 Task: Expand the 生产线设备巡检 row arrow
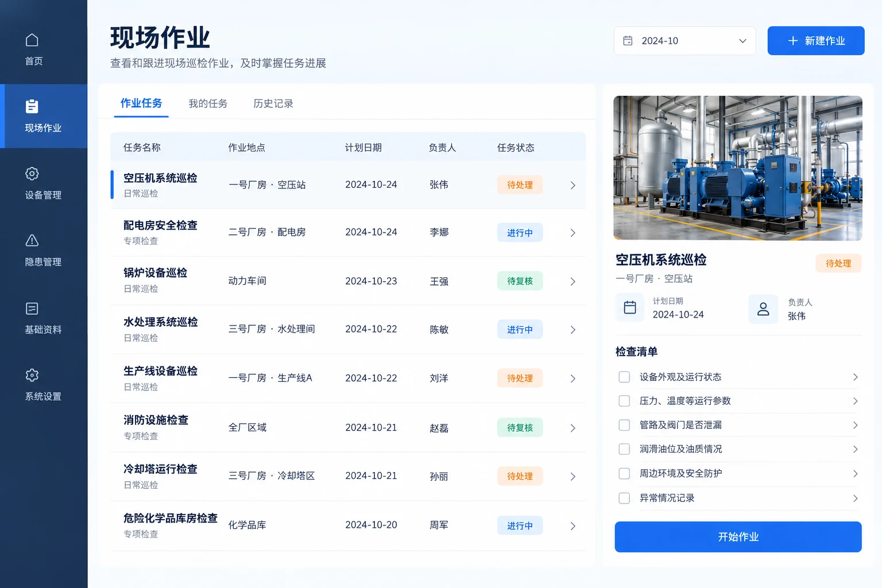pos(572,379)
